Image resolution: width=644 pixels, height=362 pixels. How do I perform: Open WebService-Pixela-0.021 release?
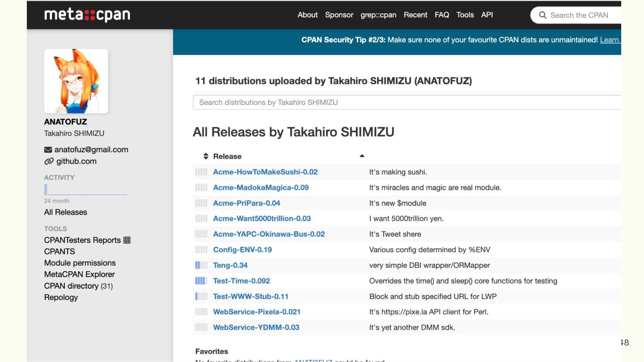[x=257, y=312]
